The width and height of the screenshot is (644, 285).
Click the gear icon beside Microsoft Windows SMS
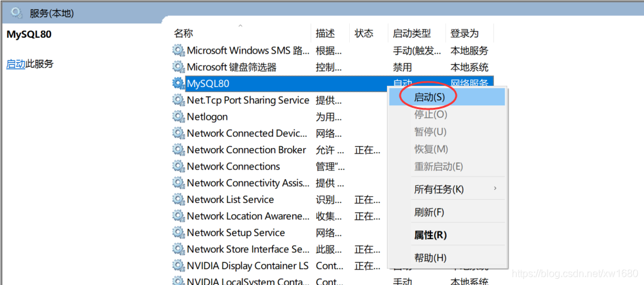[x=178, y=50]
